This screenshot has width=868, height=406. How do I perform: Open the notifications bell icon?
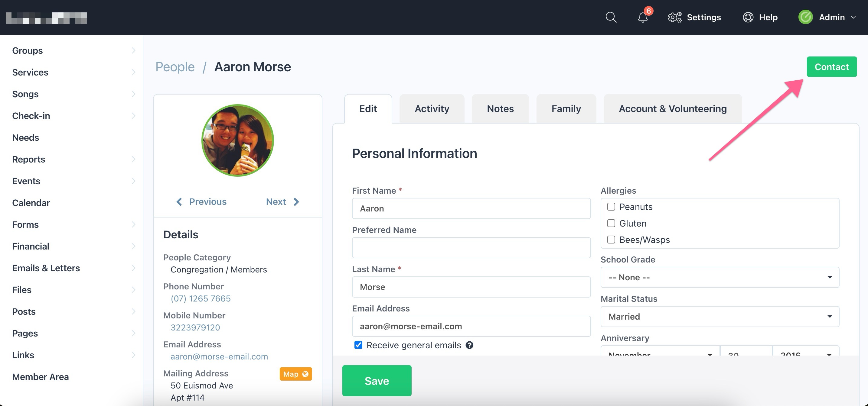click(x=643, y=17)
